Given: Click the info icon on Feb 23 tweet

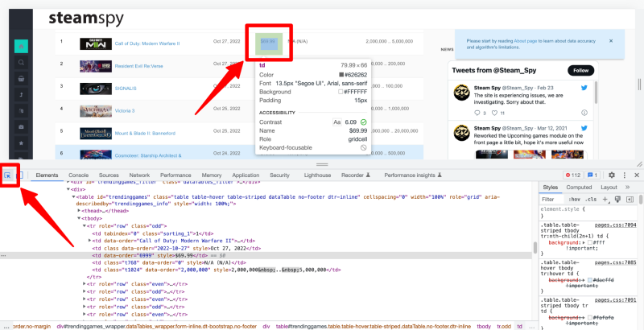Looking at the screenshot, I should [584, 113].
